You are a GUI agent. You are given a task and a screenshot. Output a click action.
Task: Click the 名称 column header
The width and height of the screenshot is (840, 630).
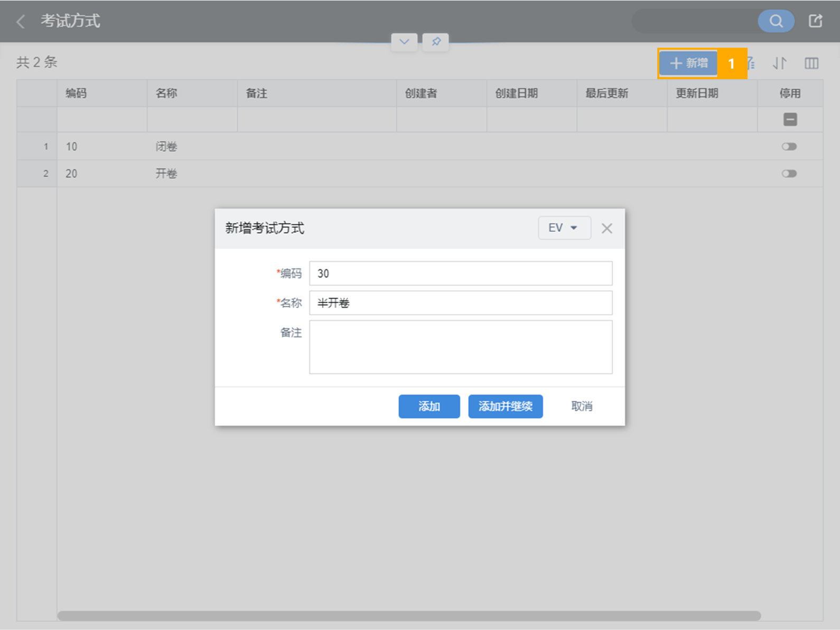click(x=192, y=93)
